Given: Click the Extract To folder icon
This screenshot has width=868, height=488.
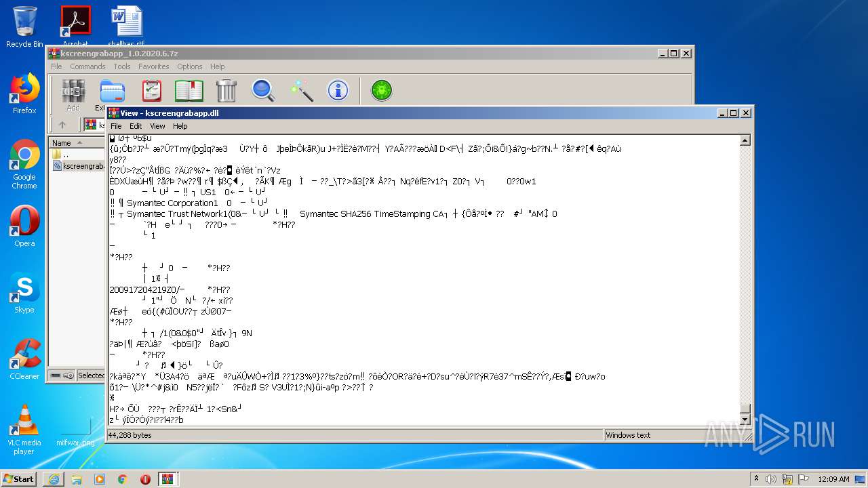Looking at the screenshot, I should pyautogui.click(x=112, y=90).
